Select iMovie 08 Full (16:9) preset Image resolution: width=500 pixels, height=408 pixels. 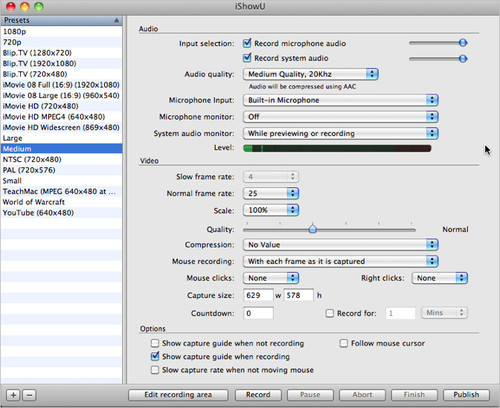[61, 85]
